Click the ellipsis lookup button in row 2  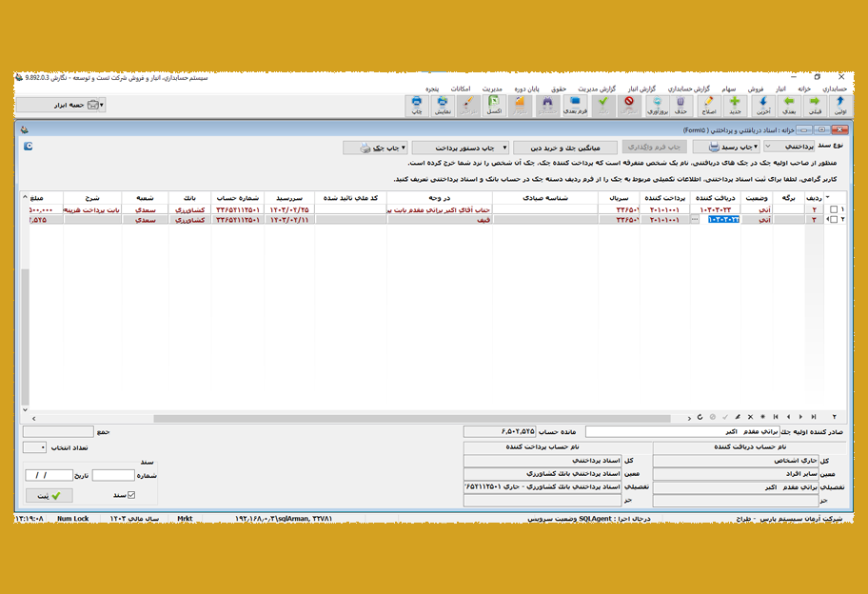click(x=695, y=220)
